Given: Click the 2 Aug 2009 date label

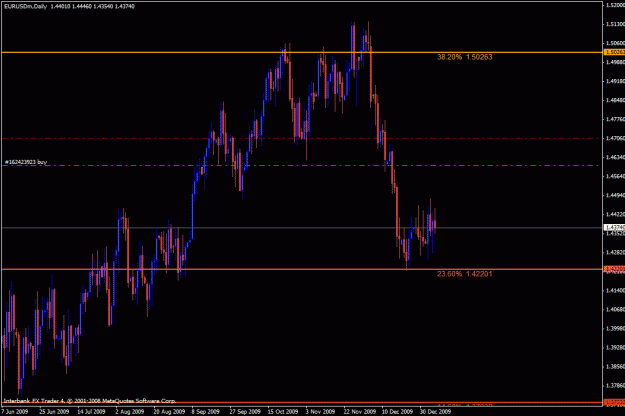Looking at the screenshot, I should coord(130,411).
